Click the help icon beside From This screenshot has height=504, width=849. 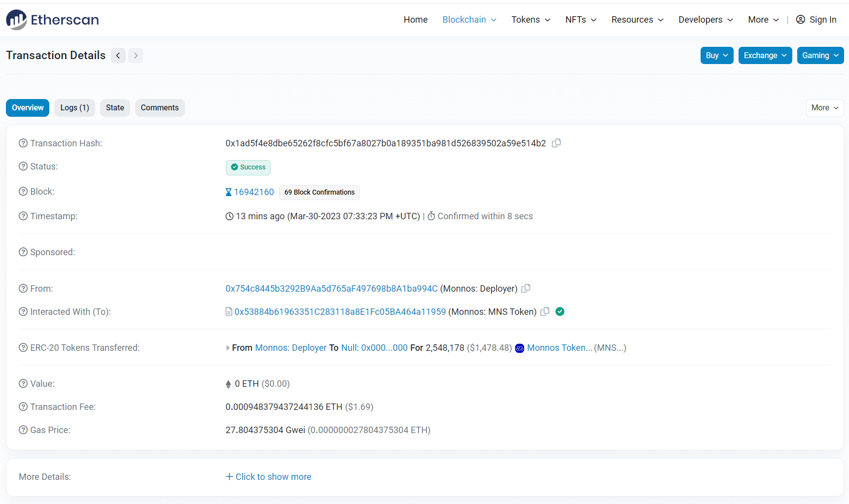coord(23,288)
